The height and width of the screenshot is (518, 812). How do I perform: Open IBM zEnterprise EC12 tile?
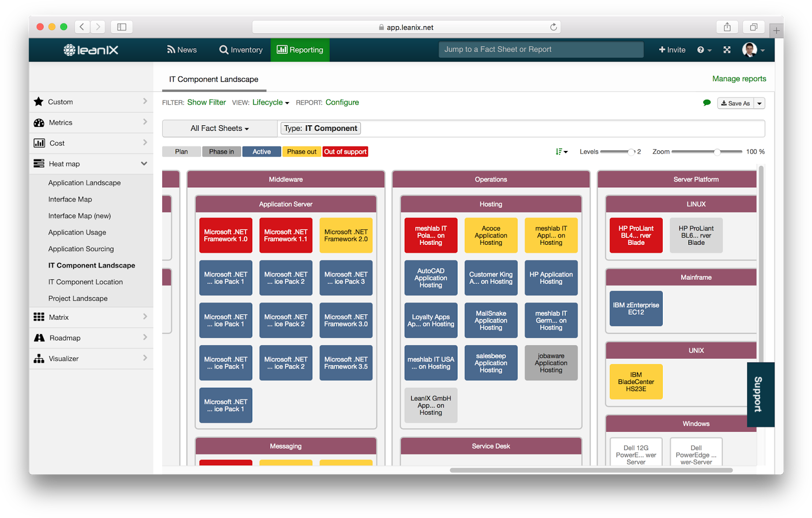tap(636, 309)
